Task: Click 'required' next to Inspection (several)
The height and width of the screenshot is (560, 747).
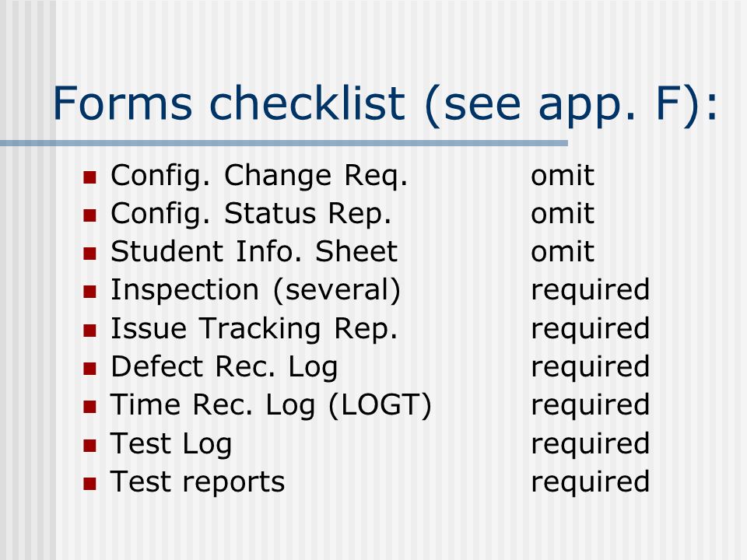Action: [x=591, y=292]
